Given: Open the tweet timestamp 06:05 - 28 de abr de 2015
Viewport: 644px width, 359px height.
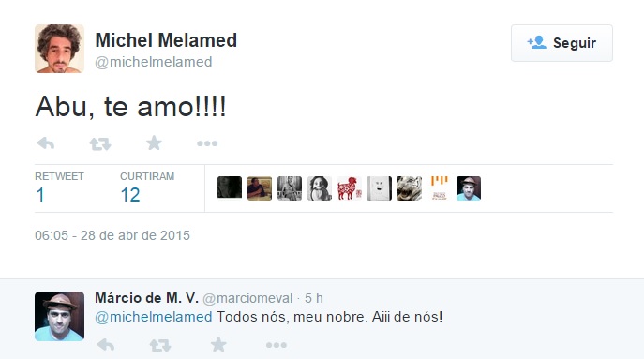Looking at the screenshot, I should [x=112, y=235].
